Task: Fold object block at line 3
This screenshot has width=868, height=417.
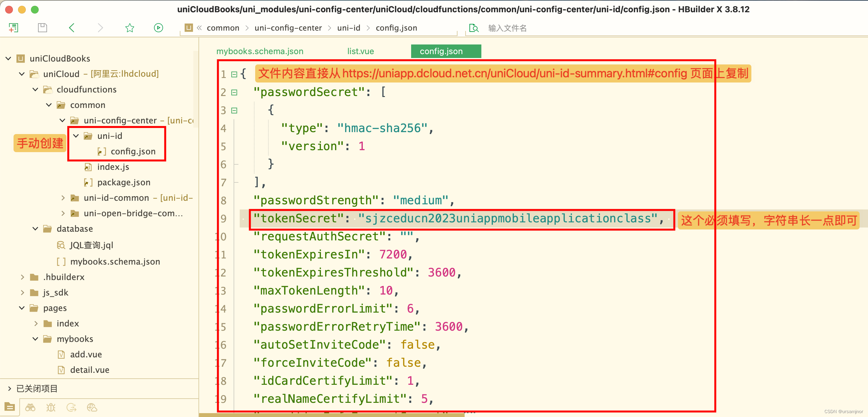Action: [x=234, y=110]
